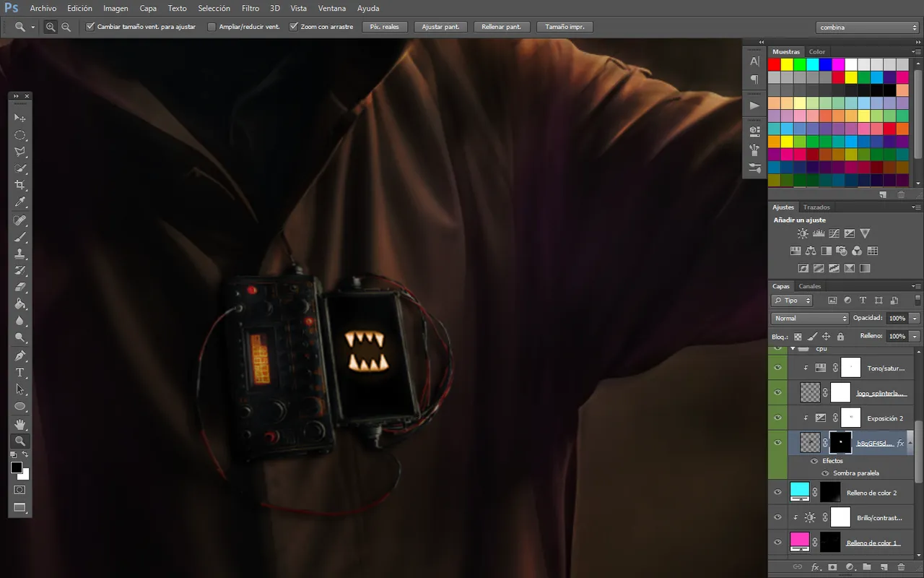The image size is (924, 578).
Task: Select the Type tool in toolbox
Action: click(x=20, y=373)
